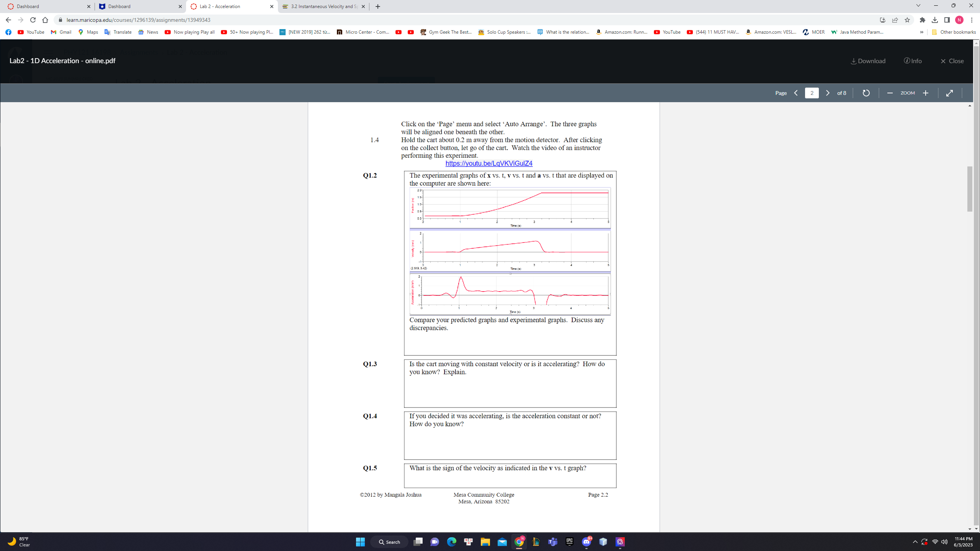Zoom in on the PDF
980x551 pixels.
(926, 93)
